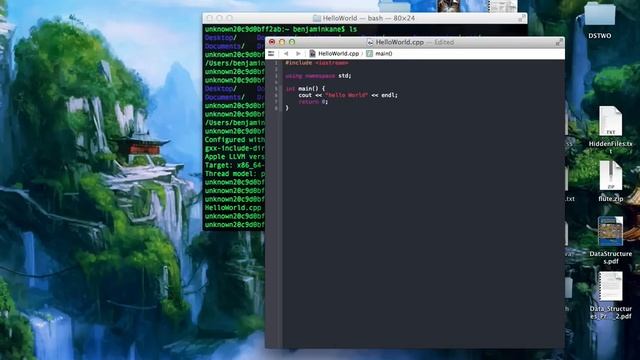Click the 'Edited' label in editor title bar
This screenshot has height=360, width=640.
(444, 42)
